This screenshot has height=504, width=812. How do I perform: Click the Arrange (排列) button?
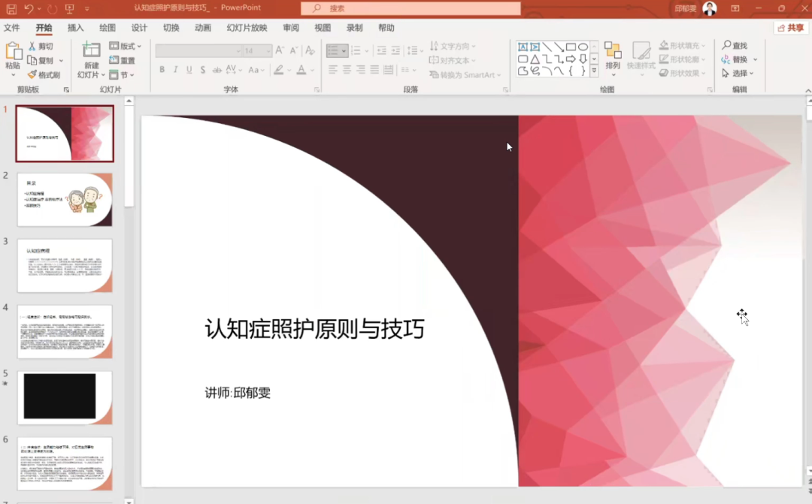[613, 56]
